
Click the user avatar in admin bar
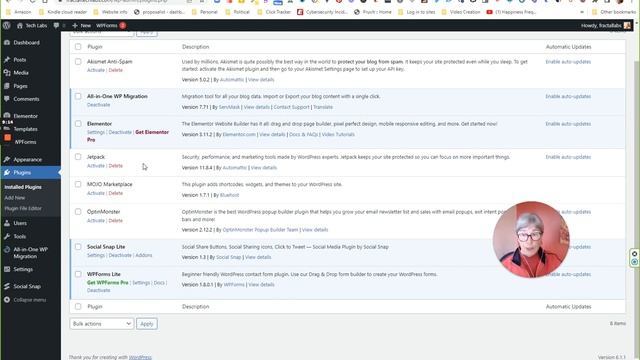[627, 25]
